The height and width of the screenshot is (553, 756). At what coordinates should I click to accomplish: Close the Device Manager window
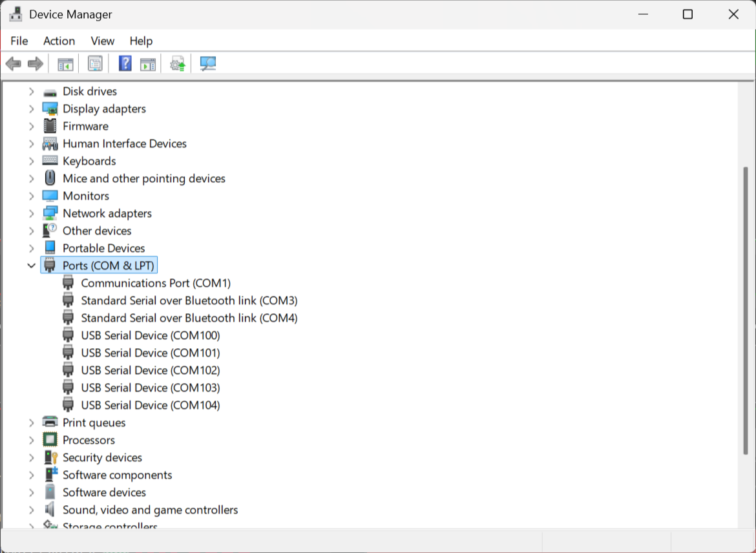click(733, 14)
